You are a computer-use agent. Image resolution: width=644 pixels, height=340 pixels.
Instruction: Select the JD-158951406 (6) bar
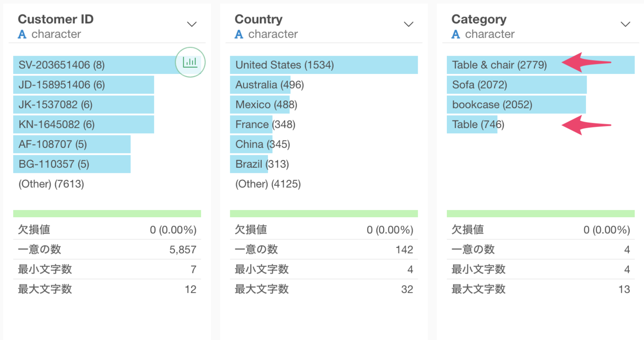coord(83,85)
